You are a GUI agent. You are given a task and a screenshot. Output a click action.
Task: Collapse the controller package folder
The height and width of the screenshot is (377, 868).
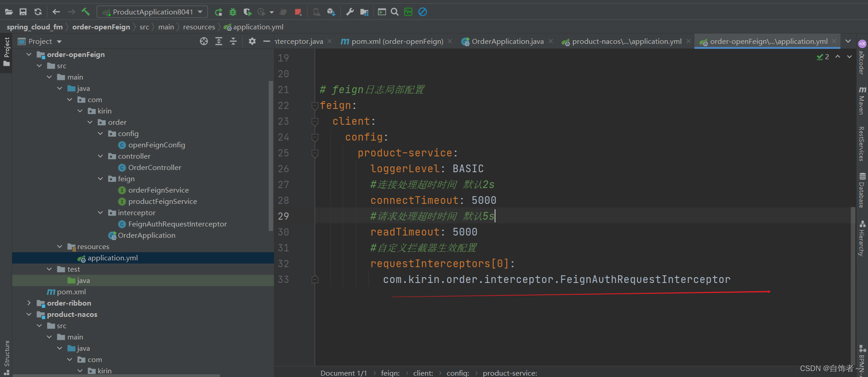click(100, 156)
